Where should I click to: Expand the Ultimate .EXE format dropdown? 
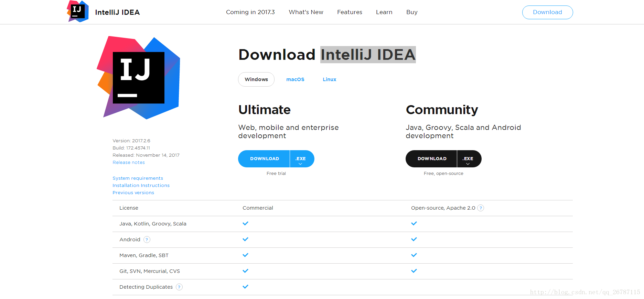pyautogui.click(x=302, y=159)
